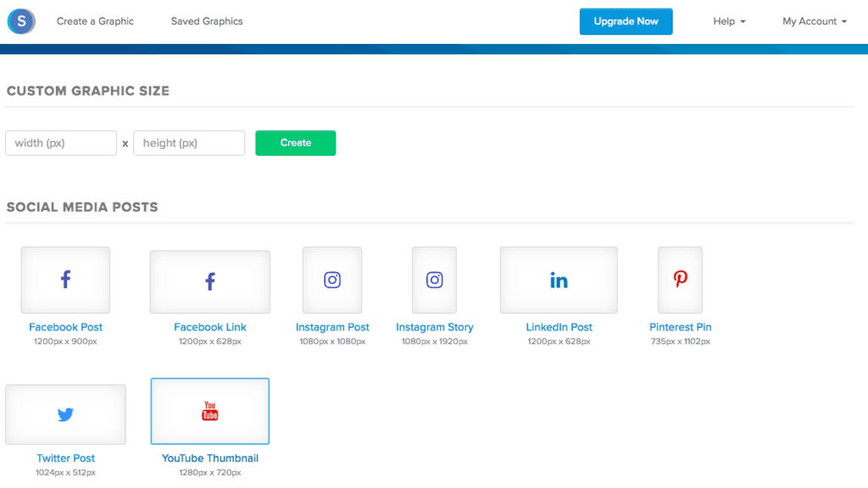
Task: Open the Saved Graphics page
Action: tap(207, 21)
